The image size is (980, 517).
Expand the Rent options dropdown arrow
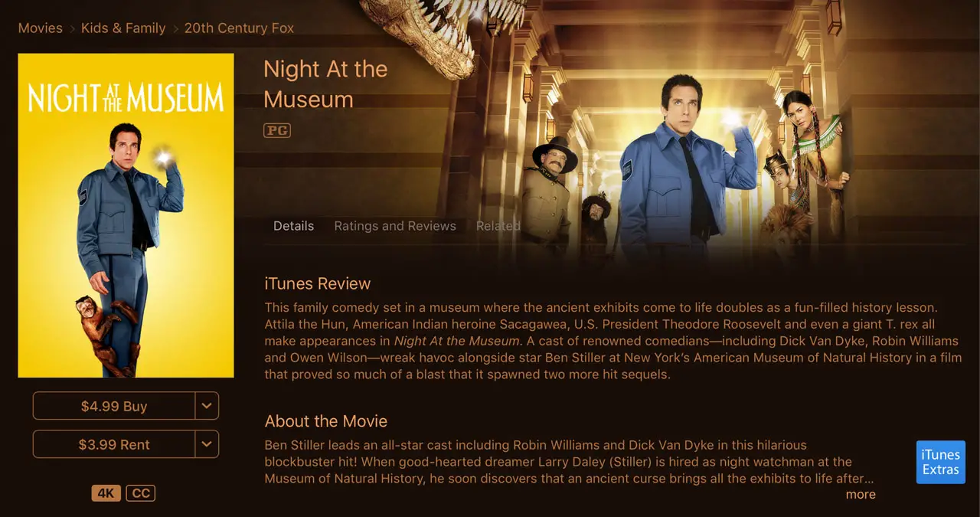click(x=207, y=444)
